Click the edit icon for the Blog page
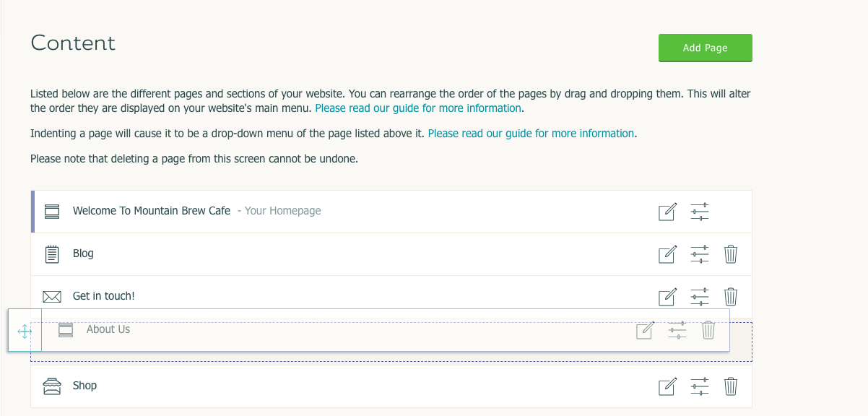Image resolution: width=868 pixels, height=416 pixels. pos(667,254)
